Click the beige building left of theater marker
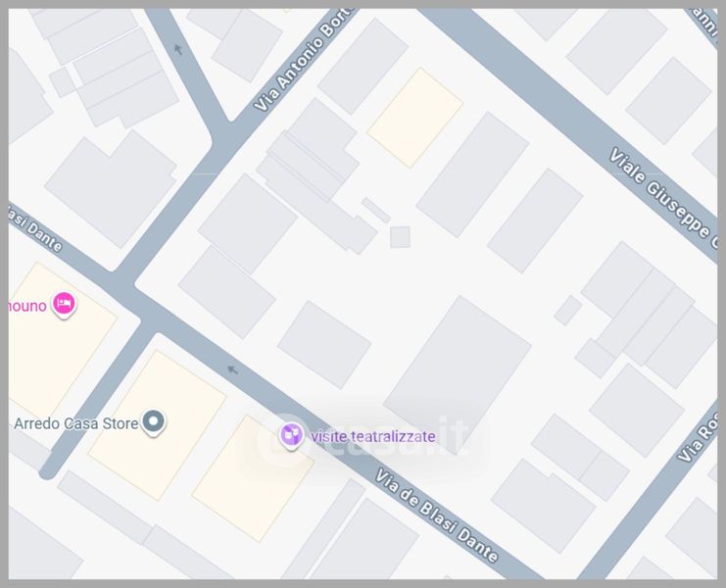 click(x=253, y=478)
